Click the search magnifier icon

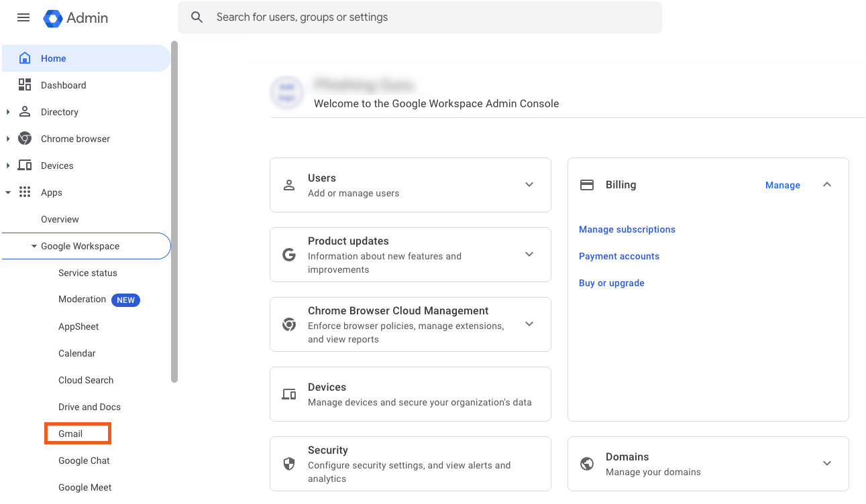point(197,17)
